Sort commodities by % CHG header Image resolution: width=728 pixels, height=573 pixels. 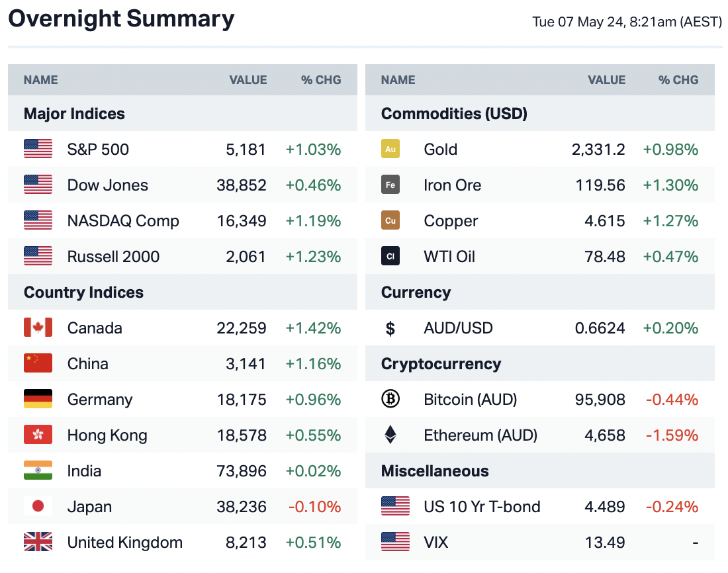pos(678,80)
